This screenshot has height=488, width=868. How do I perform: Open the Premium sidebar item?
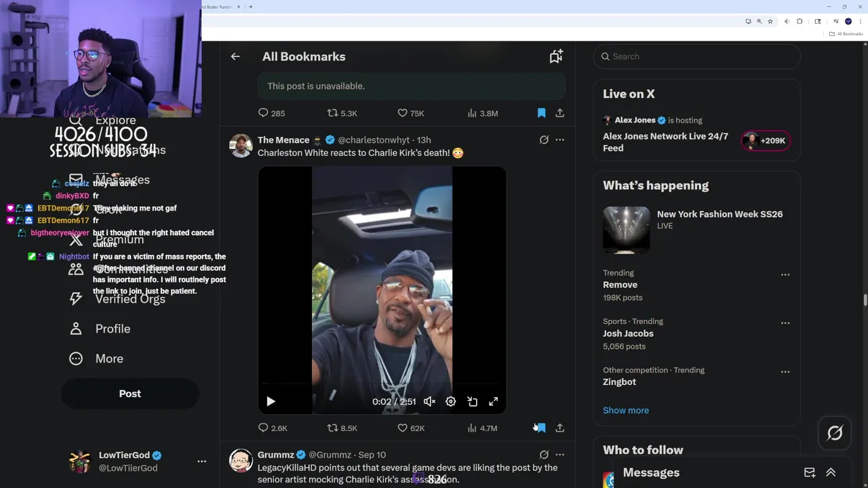click(x=106, y=239)
